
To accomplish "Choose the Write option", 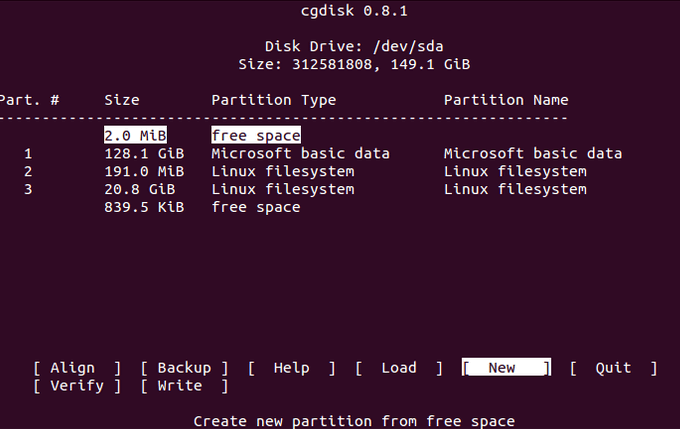I will pyautogui.click(x=184, y=386).
